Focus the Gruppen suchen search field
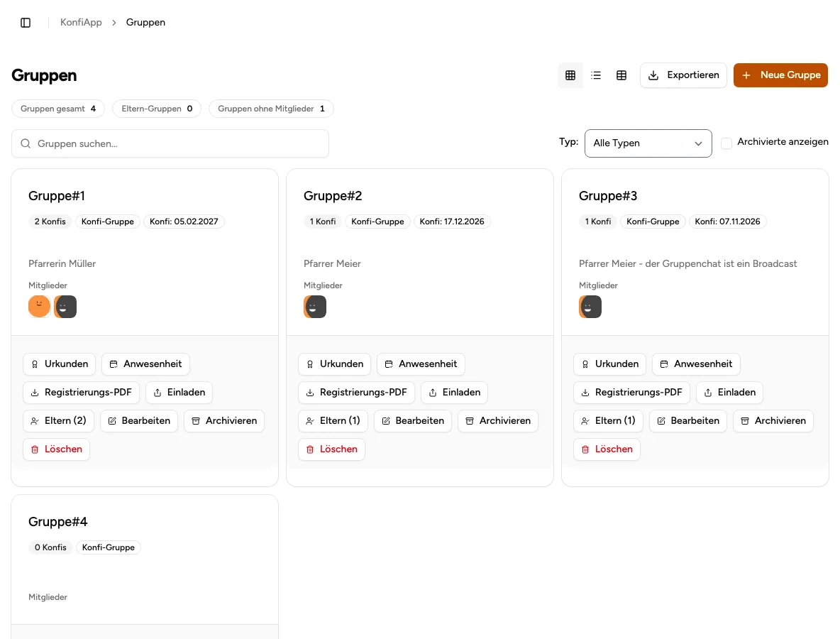The height and width of the screenshot is (639, 840). (x=170, y=143)
